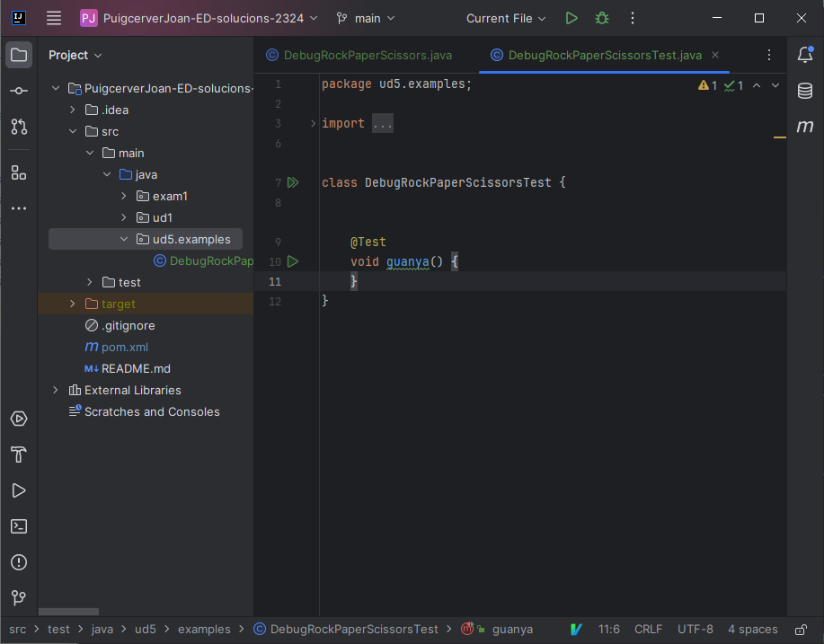The width and height of the screenshot is (824, 644).
Task: Open the hamburger main menu
Action: pyautogui.click(x=54, y=18)
